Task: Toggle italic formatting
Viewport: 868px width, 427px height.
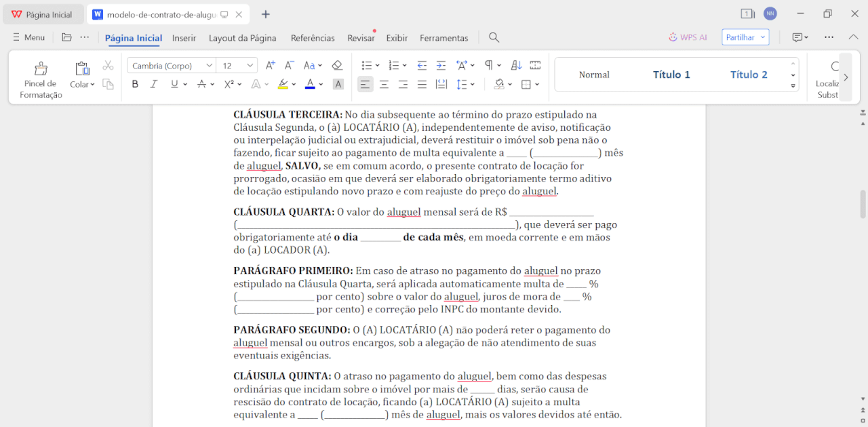Action: [154, 84]
